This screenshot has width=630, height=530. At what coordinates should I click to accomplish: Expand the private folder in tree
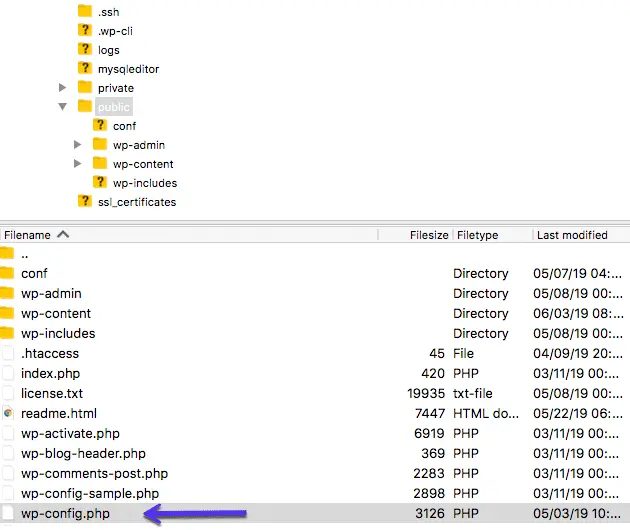[63, 88]
